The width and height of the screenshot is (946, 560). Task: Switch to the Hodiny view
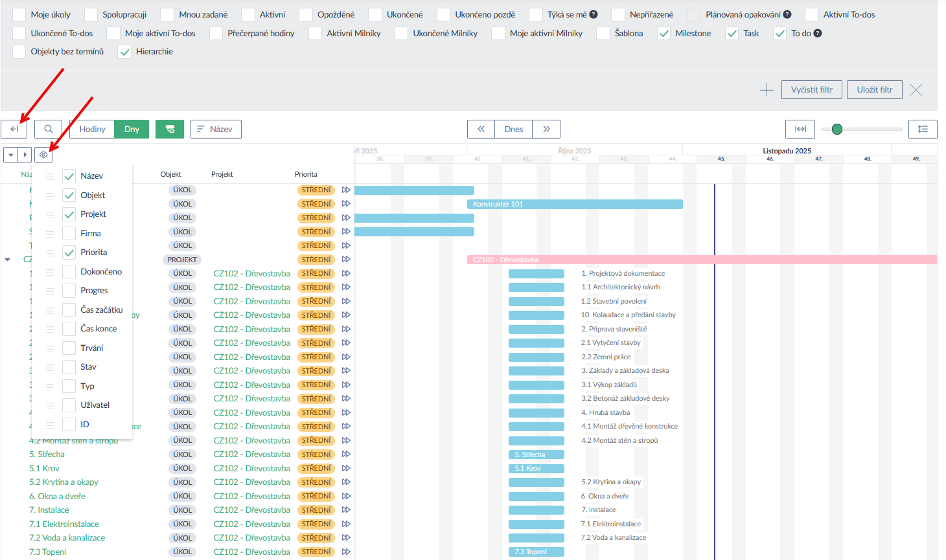click(x=92, y=129)
